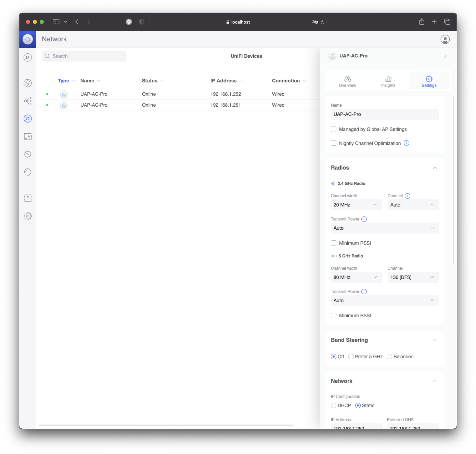Open 5 GHz Transmit Power dropdown
476x454 pixels.
385,301
